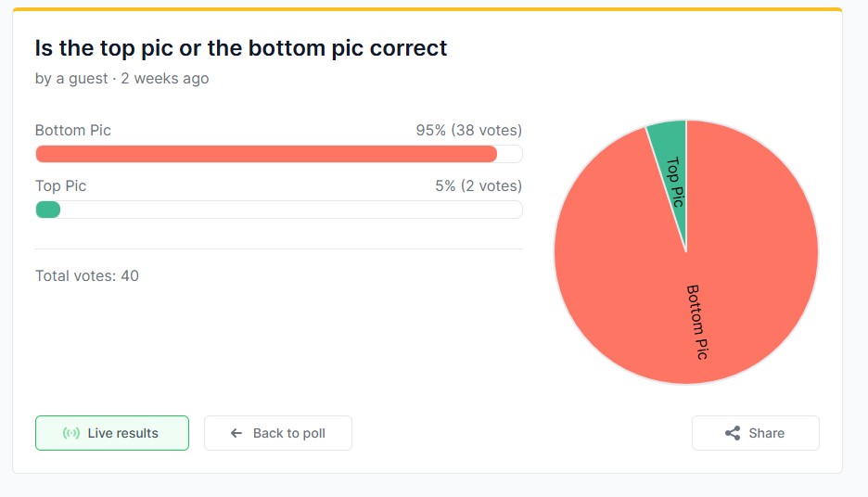Click the rotated Bottom Pic pie label

coord(697,322)
